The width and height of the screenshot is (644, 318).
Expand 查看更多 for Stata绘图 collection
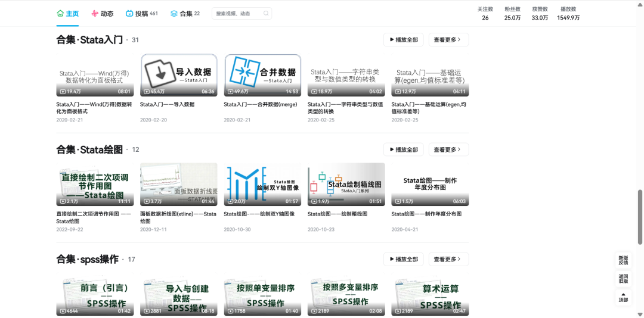[x=448, y=149]
